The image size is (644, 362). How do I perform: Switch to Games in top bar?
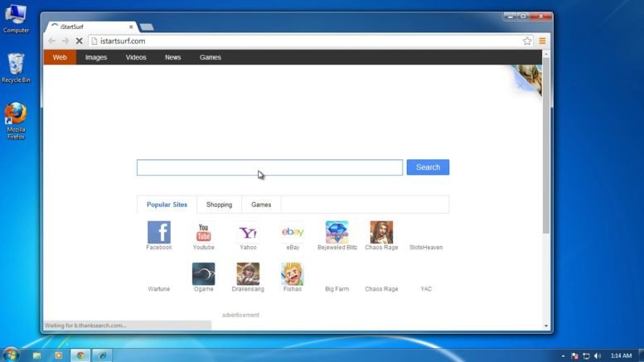pos(211,57)
